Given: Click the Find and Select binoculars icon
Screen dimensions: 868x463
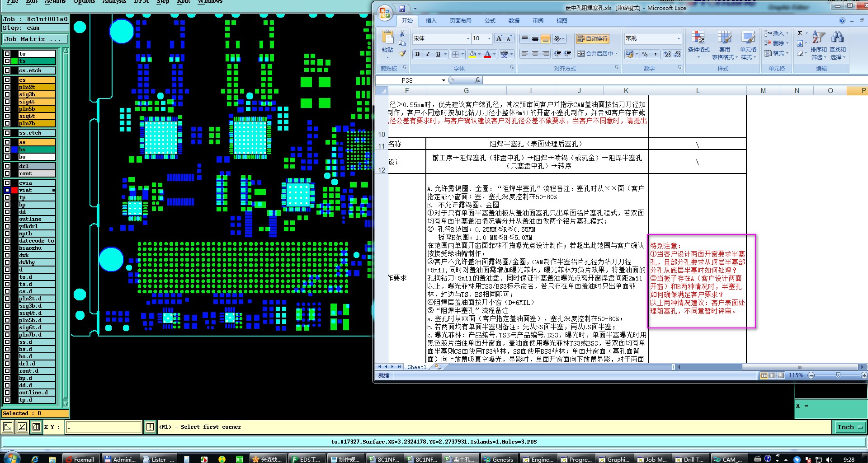Looking at the screenshot, I should (837, 37).
